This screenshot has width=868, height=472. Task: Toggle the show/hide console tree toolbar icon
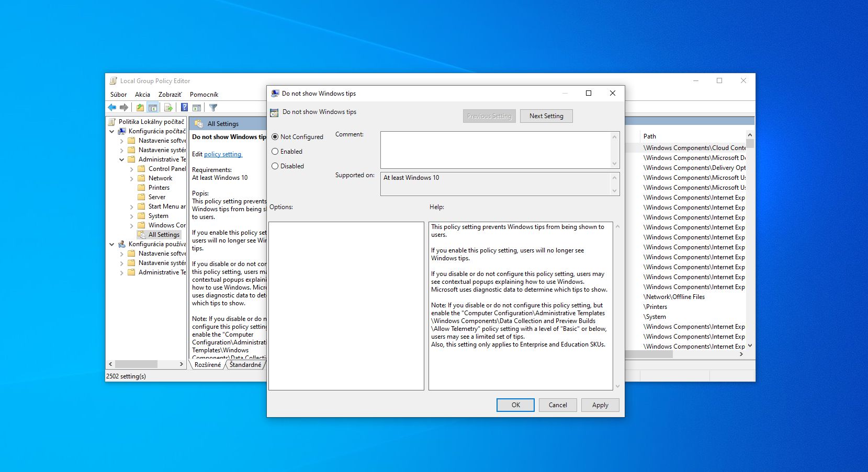[153, 108]
